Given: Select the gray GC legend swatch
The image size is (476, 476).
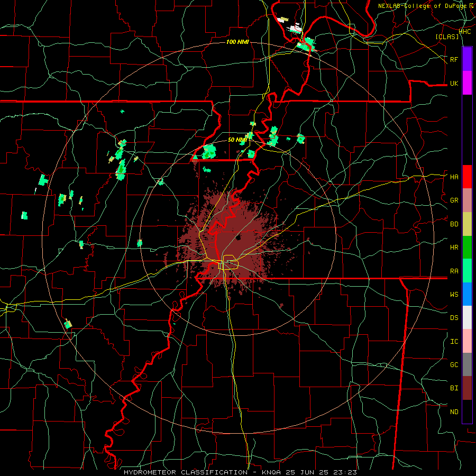Looking at the screenshot, I should click(467, 364).
